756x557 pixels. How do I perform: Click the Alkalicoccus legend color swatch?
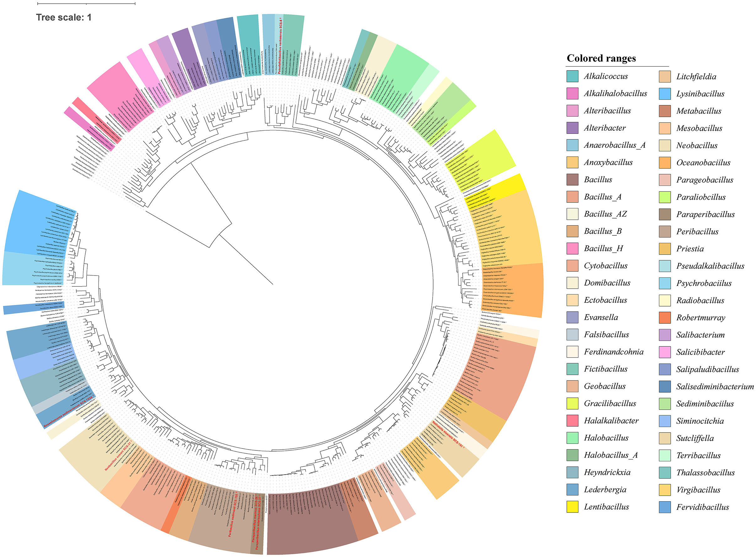(572, 76)
